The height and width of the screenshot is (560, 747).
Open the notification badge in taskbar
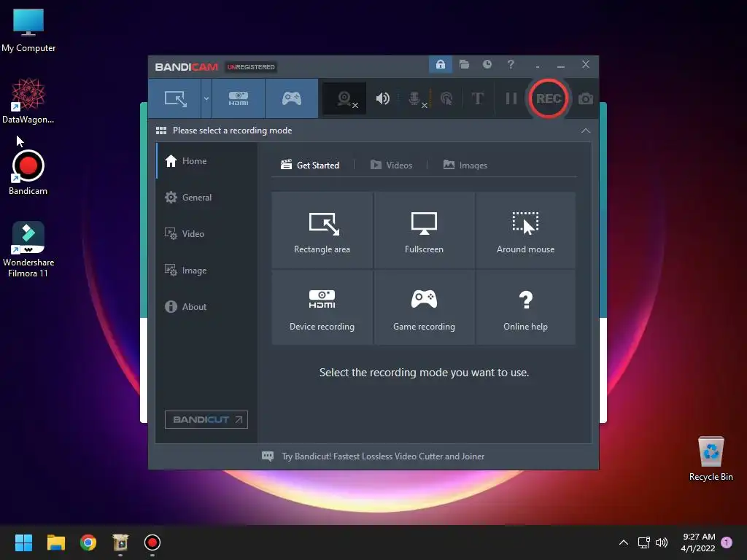pyautogui.click(x=727, y=542)
